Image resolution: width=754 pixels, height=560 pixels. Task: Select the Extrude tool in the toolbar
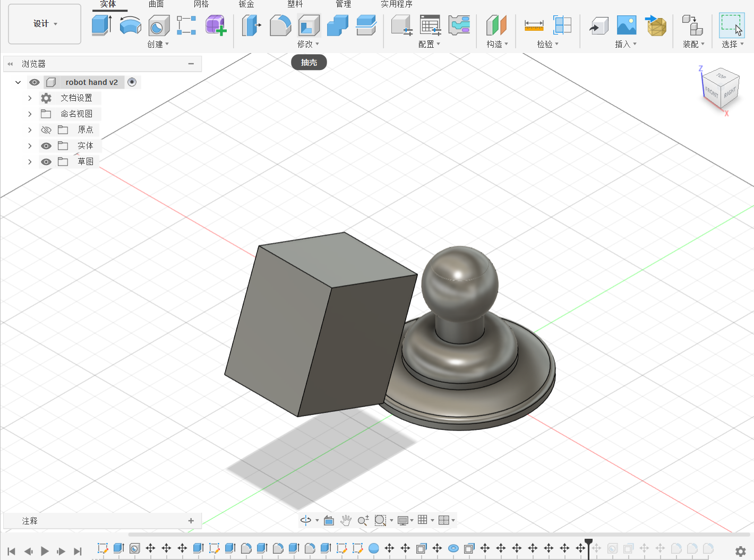pos(101,25)
